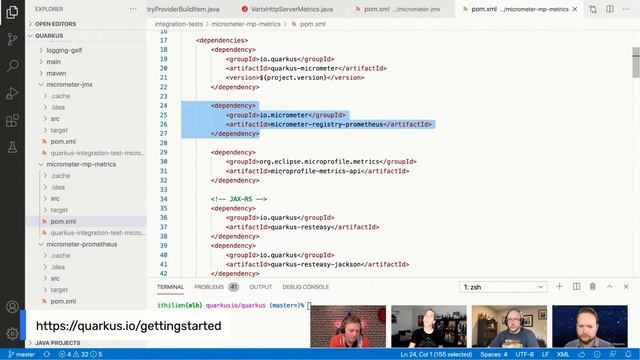Close the terminal panel

click(626, 287)
